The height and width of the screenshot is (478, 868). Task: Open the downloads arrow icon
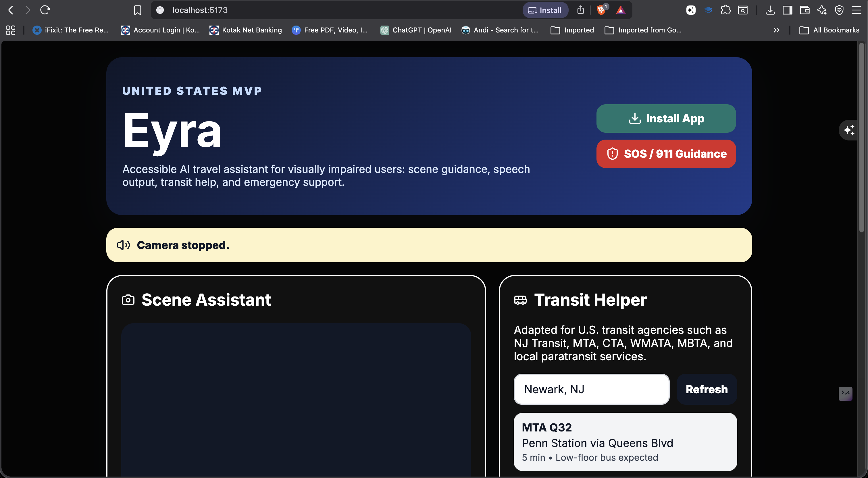click(x=770, y=10)
